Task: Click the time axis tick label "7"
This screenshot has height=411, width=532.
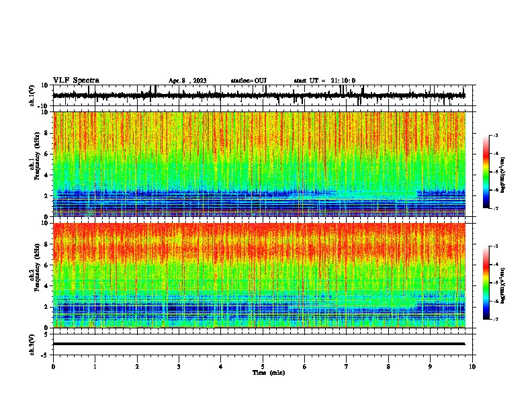Action: coord(347,367)
